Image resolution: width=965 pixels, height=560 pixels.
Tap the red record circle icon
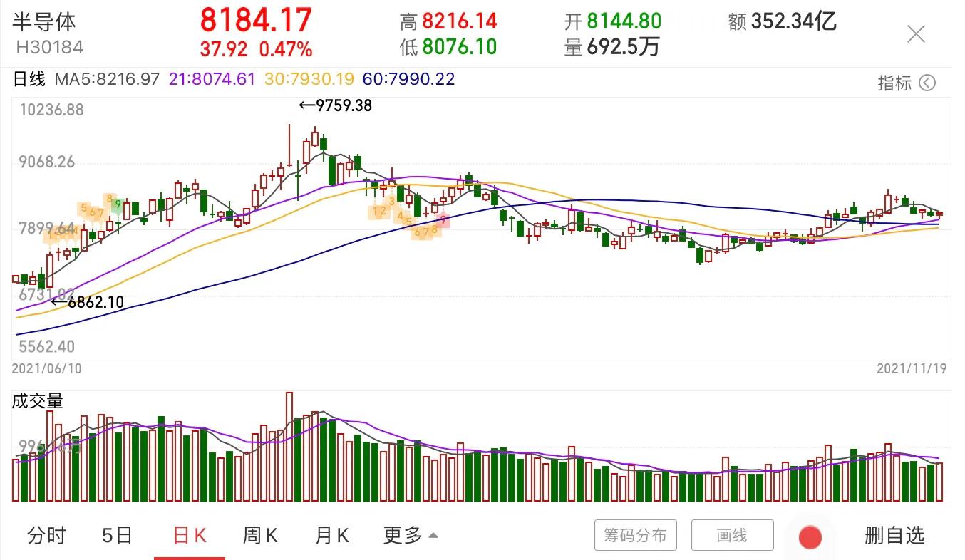(x=810, y=537)
